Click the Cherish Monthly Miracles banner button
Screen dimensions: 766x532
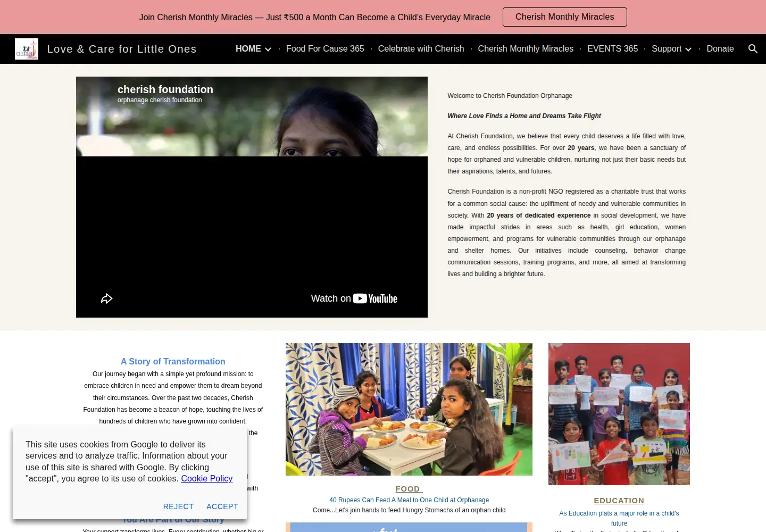pyautogui.click(x=564, y=17)
